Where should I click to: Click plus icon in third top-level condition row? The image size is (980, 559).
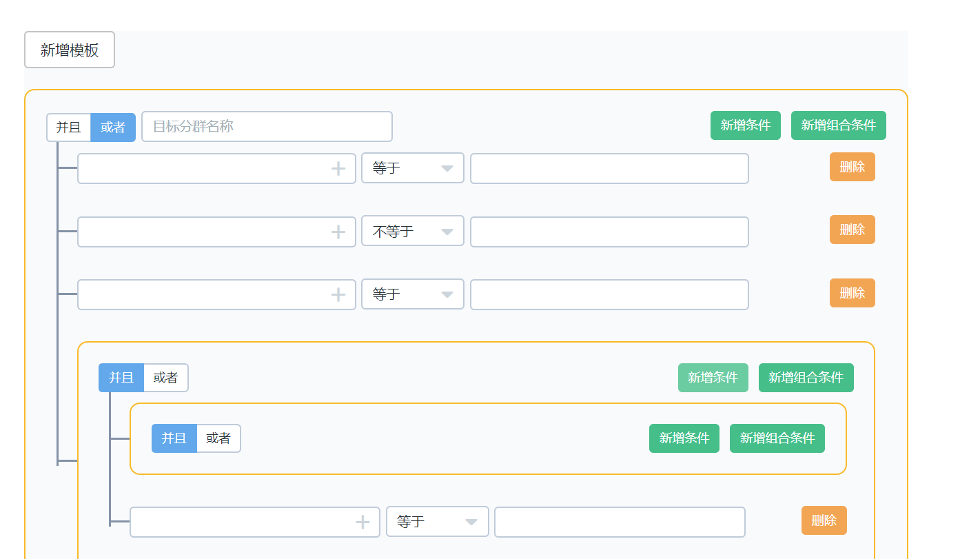coord(338,295)
